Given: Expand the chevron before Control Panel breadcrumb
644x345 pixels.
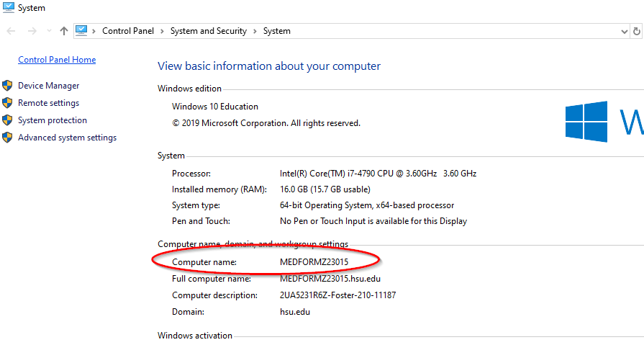Looking at the screenshot, I should 94,31.
